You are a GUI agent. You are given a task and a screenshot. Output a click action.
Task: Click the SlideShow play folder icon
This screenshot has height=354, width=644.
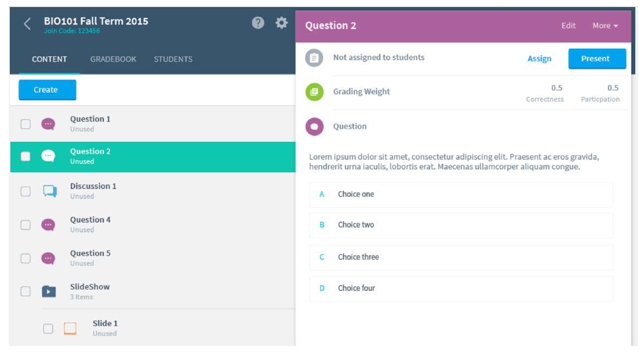tap(49, 291)
